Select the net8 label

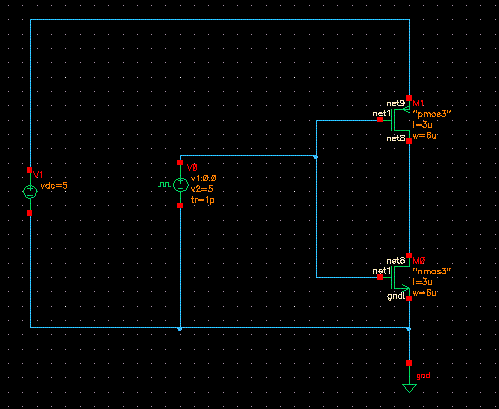[x=396, y=138]
